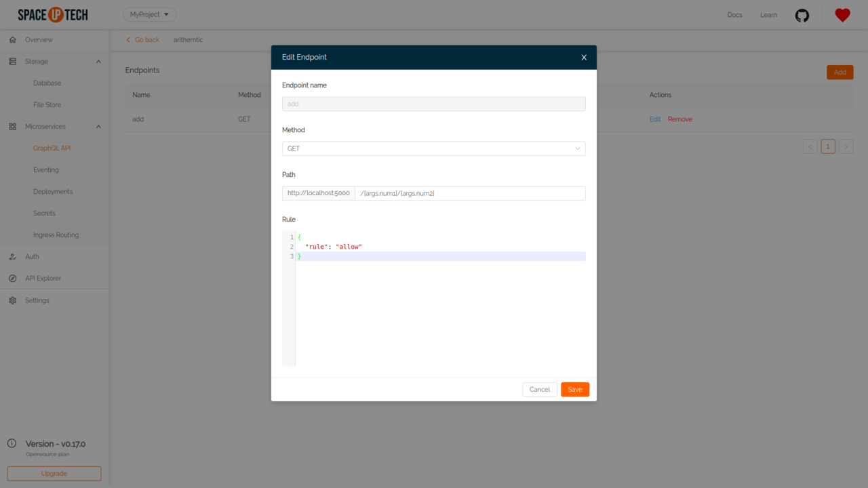The height and width of the screenshot is (488, 868).
Task: Collapse the Storage section
Action: (98, 61)
